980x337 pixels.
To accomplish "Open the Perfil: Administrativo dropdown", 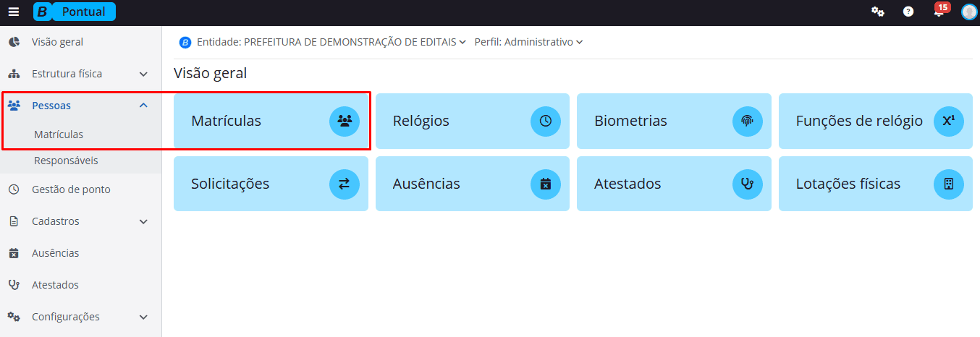I will (x=528, y=42).
